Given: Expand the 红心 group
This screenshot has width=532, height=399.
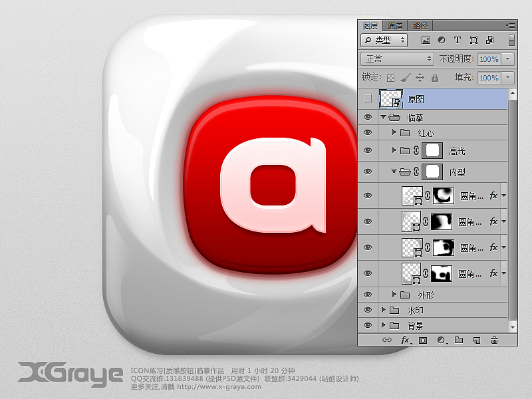Looking at the screenshot, I should tap(394, 132).
